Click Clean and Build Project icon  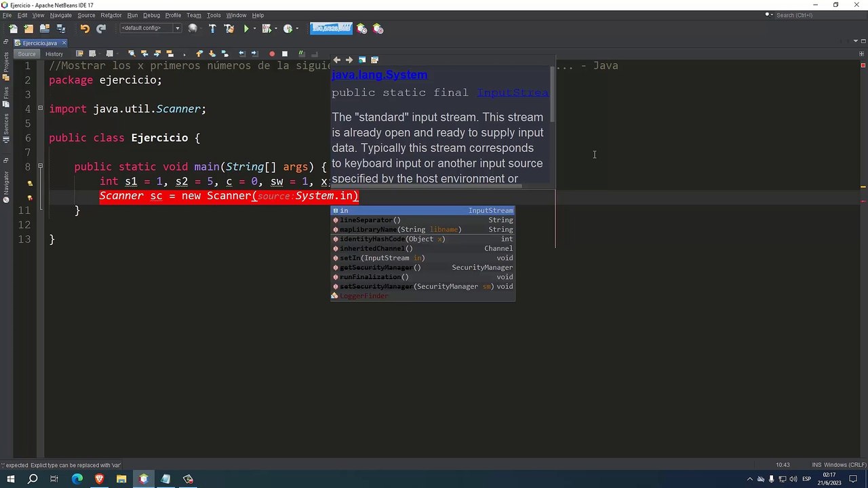pos(229,28)
